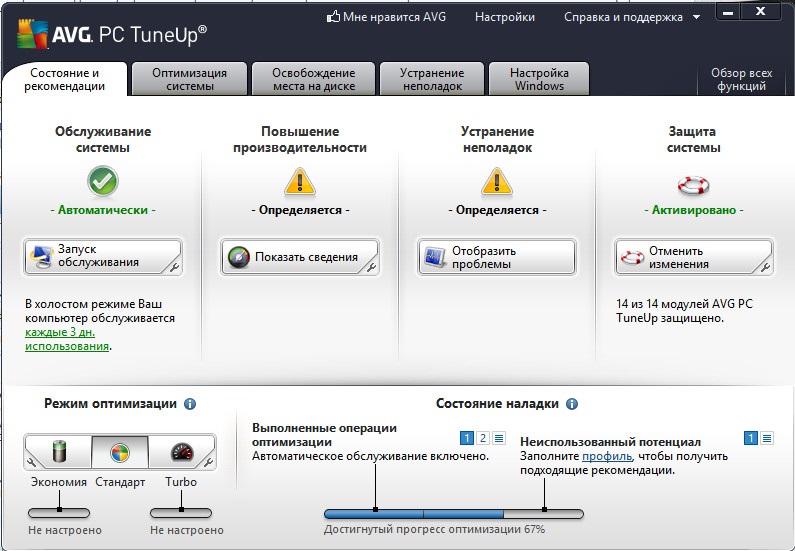The height and width of the screenshot is (551, 795).
Task: Click the troubleshooting warning triangle icon
Action: point(496,182)
